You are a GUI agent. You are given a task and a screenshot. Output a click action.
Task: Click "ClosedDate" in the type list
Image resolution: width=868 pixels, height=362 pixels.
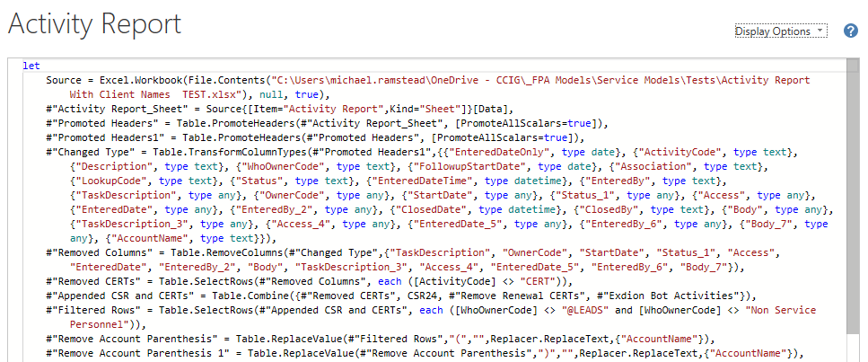(x=432, y=209)
